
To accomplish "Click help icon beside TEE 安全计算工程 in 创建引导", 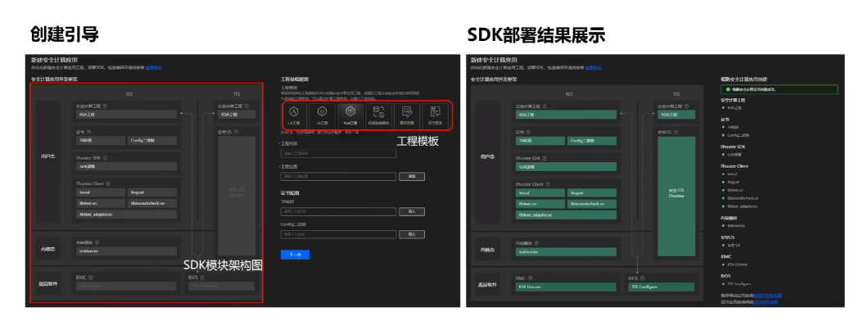I will [x=246, y=106].
